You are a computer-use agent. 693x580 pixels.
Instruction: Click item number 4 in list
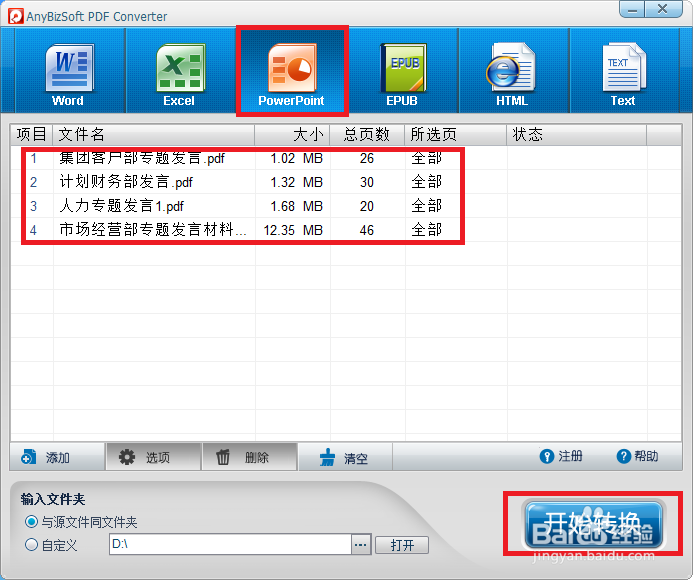[34, 230]
